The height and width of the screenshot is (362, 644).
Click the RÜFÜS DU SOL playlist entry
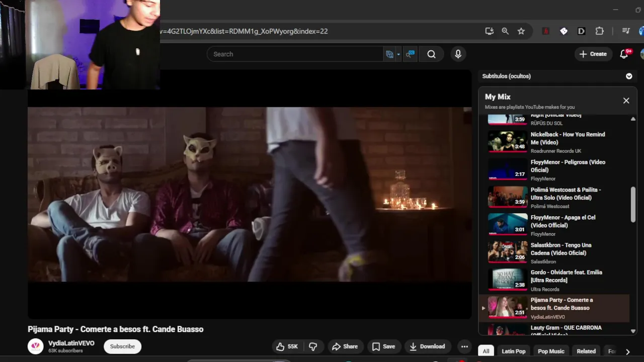tap(554, 120)
